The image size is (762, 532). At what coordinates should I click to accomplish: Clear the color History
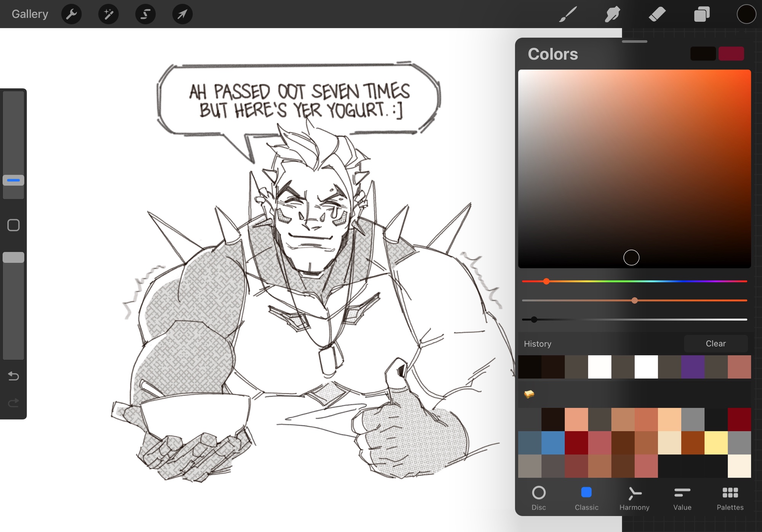(716, 343)
